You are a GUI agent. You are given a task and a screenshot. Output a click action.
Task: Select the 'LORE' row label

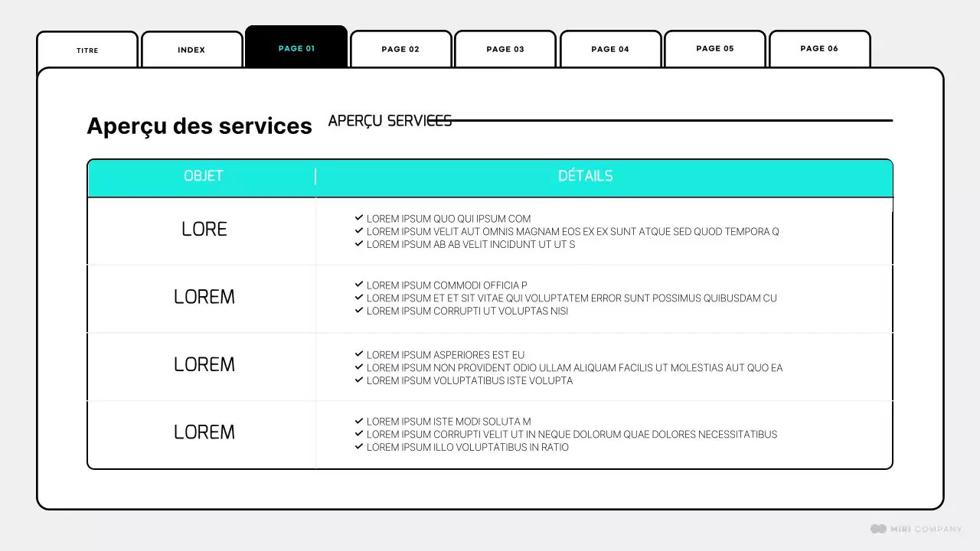click(x=204, y=230)
